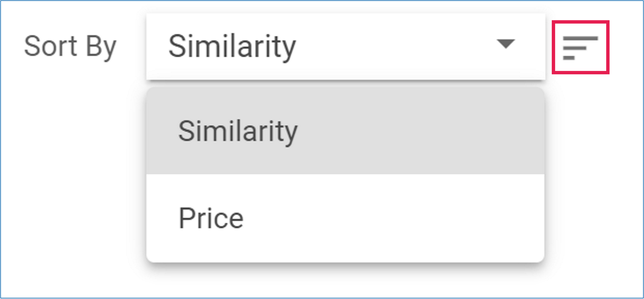Select the Similarity option in the list
The image size is (644, 299).
[345, 131]
